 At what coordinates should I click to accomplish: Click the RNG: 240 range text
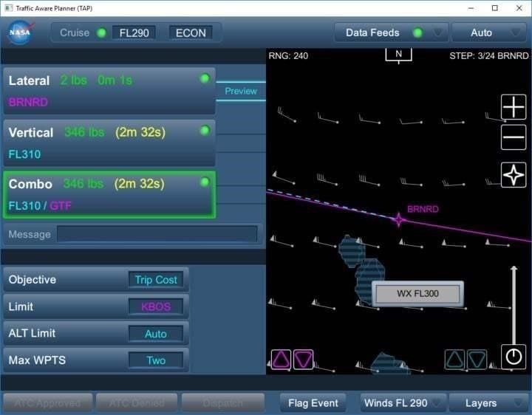click(288, 55)
